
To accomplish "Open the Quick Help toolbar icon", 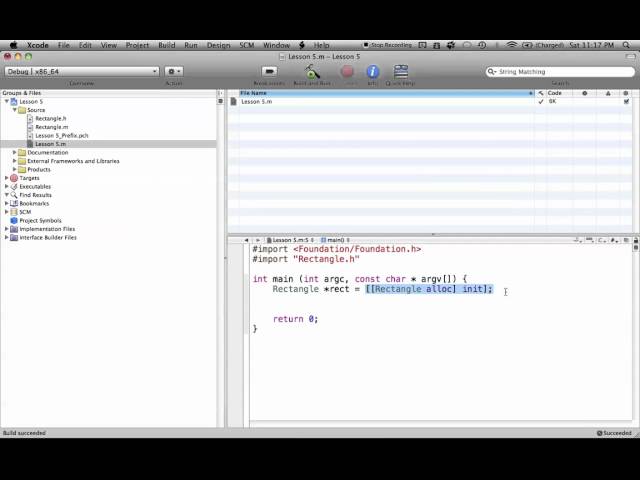I will pyautogui.click(x=401, y=71).
